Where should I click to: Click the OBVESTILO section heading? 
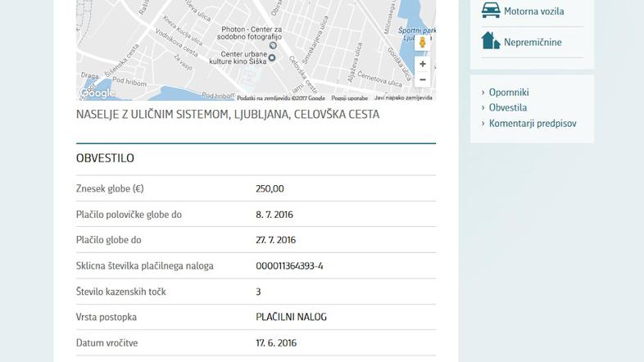click(x=105, y=158)
